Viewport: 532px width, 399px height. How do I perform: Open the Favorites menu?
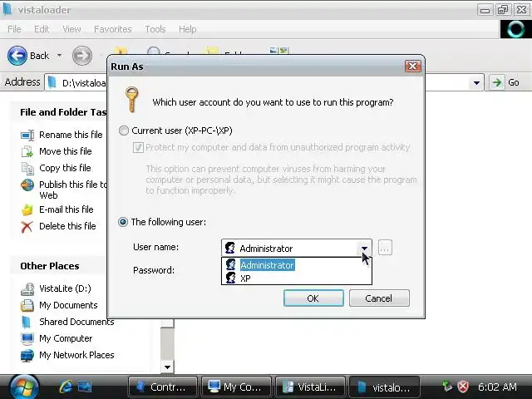[x=113, y=29]
